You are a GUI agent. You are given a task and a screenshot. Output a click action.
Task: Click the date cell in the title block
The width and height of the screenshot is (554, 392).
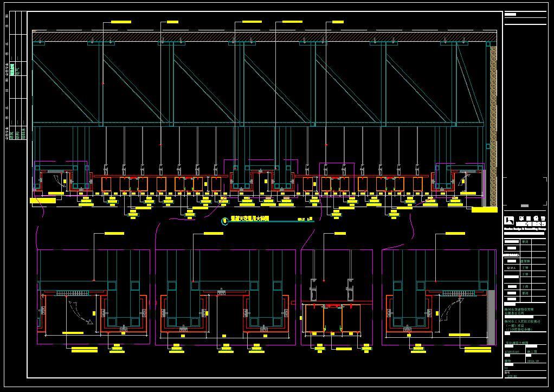click(x=533, y=361)
